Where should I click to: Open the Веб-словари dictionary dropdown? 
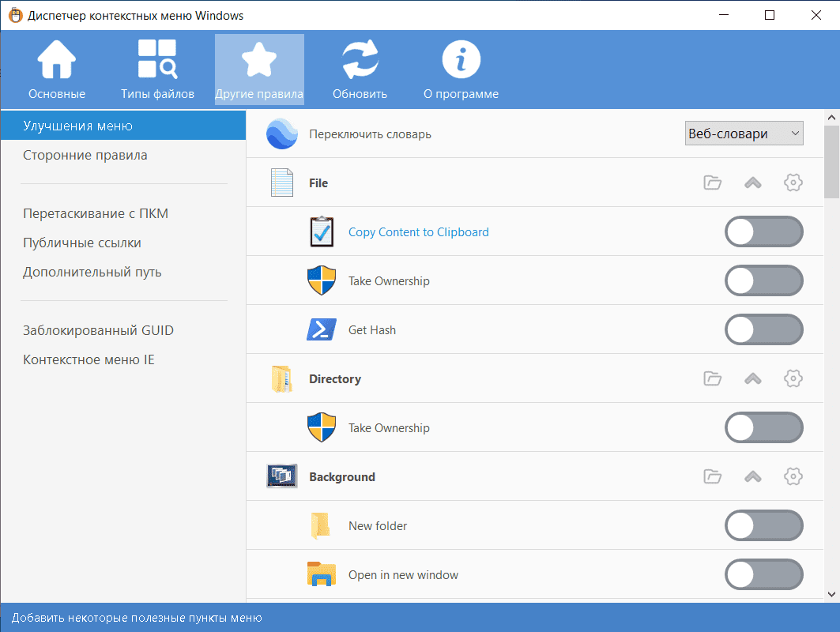tap(744, 134)
